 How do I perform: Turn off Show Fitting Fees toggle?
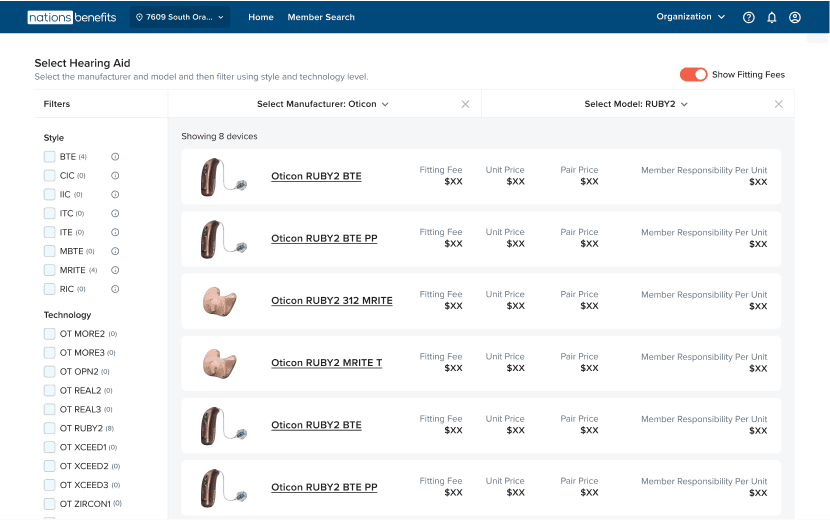click(693, 75)
